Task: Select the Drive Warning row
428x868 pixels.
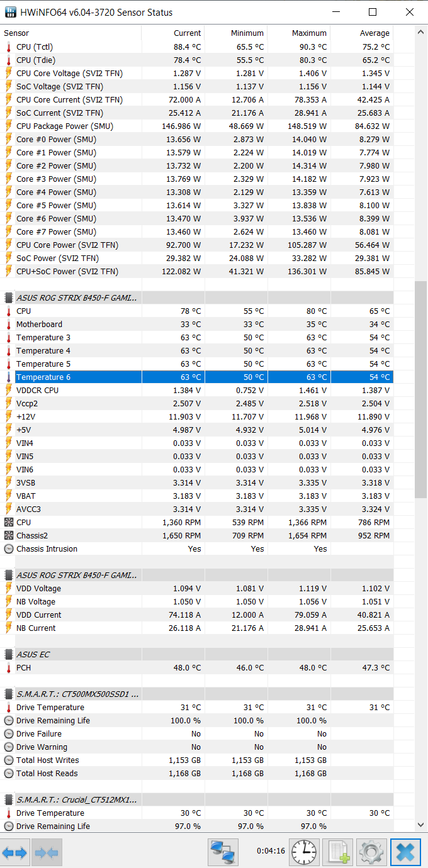Action: (x=197, y=747)
